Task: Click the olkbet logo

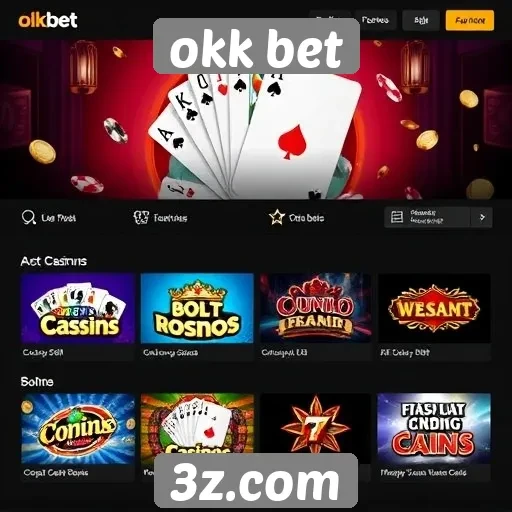Action: [x=48, y=20]
